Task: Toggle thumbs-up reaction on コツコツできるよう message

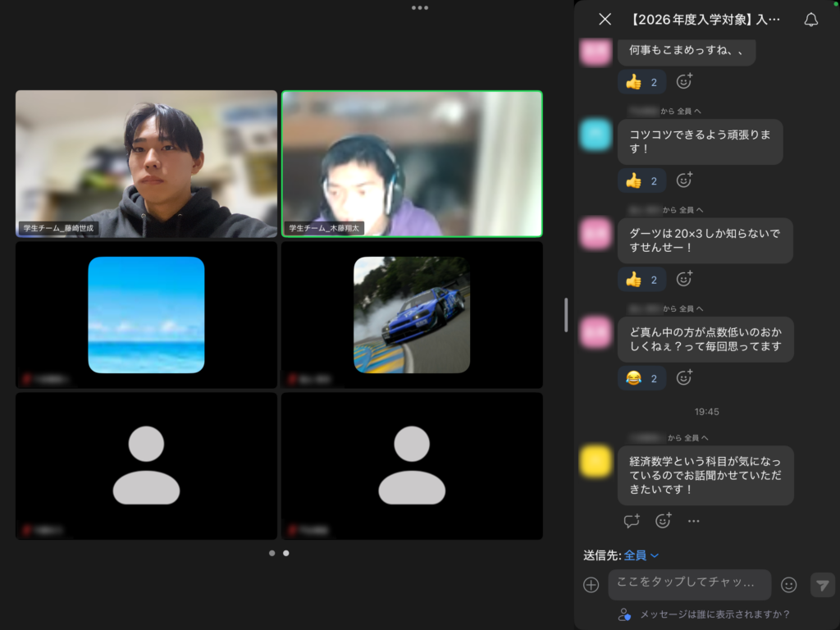Action: click(641, 180)
